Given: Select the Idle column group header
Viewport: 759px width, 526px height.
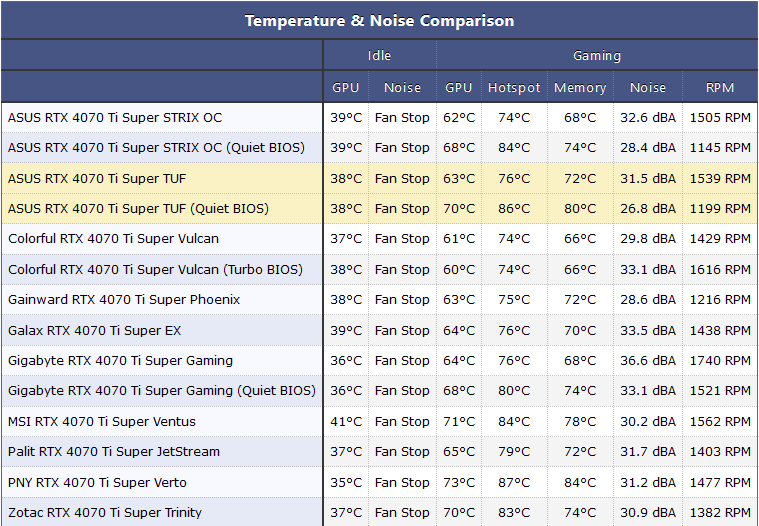Looking at the screenshot, I should 379,56.
